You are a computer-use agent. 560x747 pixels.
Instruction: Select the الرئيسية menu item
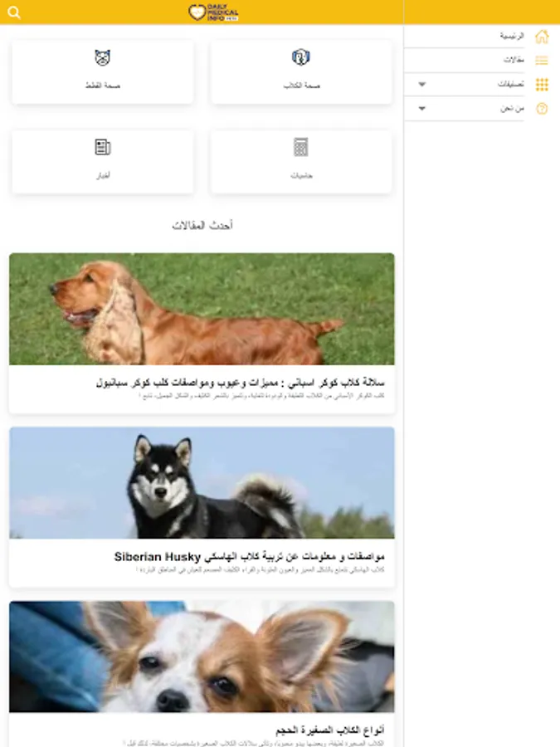click(x=511, y=36)
